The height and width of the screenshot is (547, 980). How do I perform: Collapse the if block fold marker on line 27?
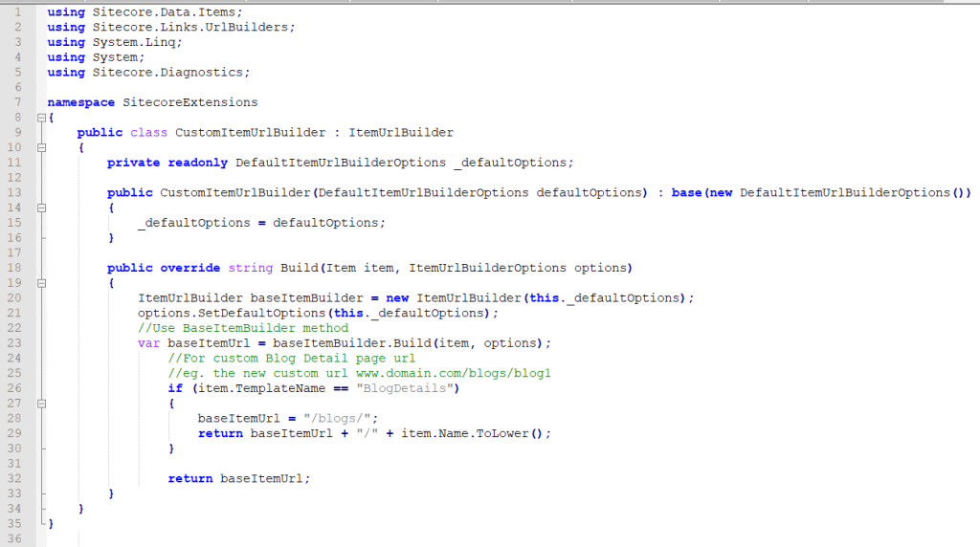coord(41,404)
